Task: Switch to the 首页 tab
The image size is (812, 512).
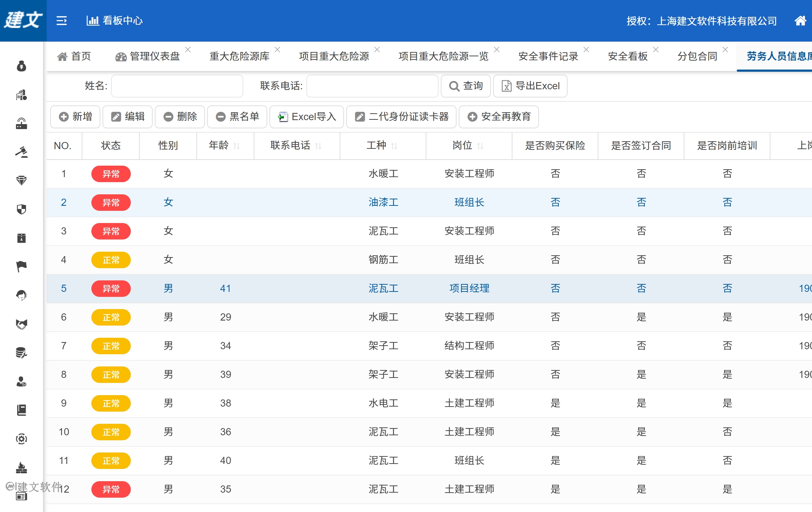Action: (74, 56)
